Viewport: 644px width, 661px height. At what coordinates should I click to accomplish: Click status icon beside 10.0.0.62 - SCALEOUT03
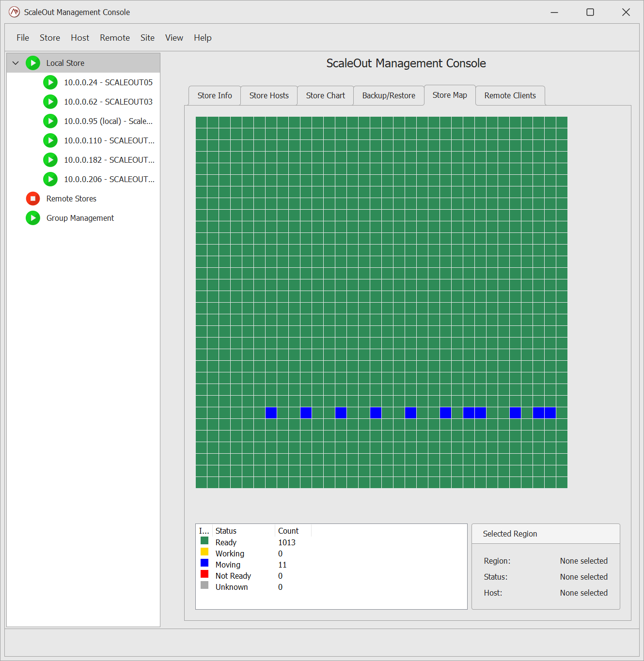[x=50, y=102]
